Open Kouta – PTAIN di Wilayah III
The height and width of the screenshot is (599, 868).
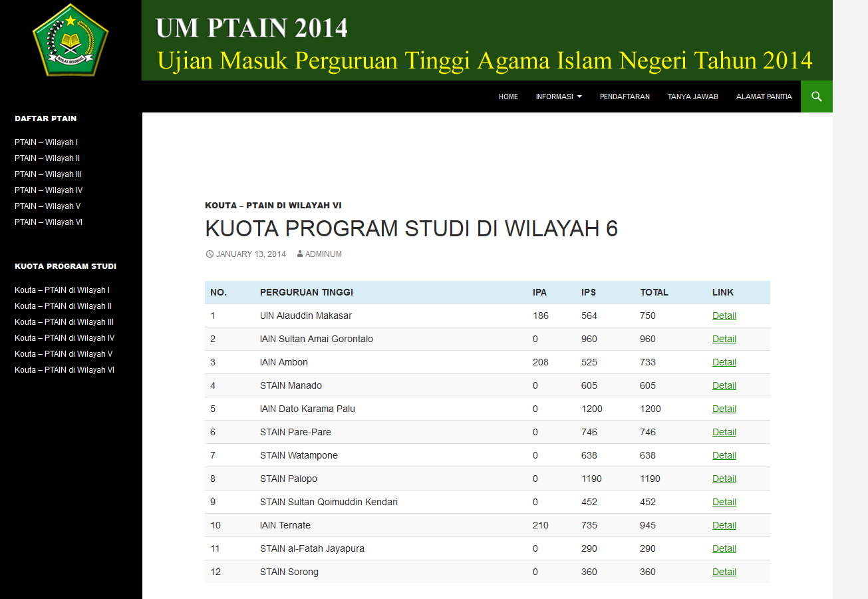click(x=65, y=322)
